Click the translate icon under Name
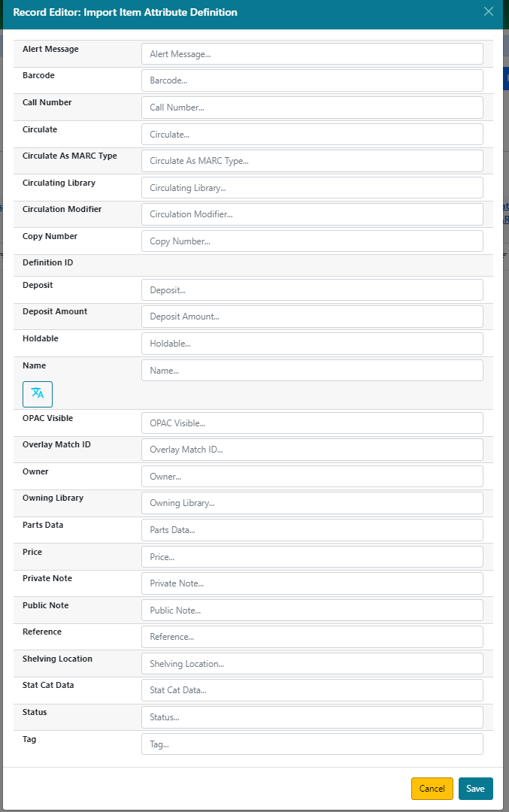 tap(38, 394)
